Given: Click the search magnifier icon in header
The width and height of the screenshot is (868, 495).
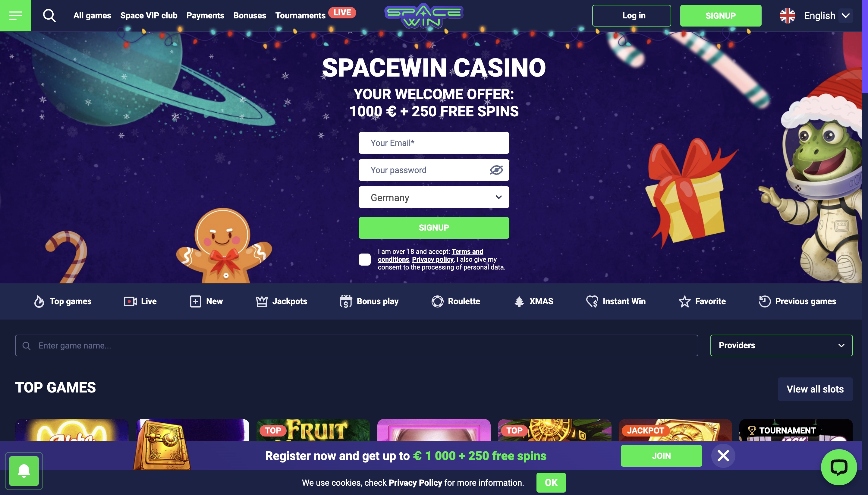Looking at the screenshot, I should (49, 16).
